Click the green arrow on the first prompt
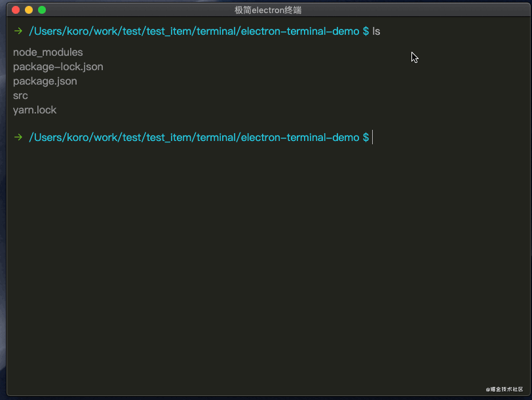 point(18,31)
